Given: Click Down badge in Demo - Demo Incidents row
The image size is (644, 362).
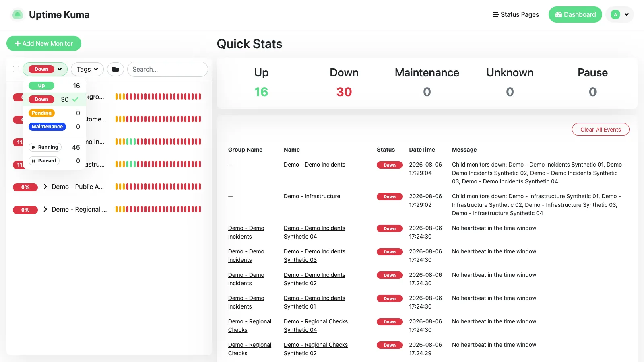Looking at the screenshot, I should pos(390,165).
